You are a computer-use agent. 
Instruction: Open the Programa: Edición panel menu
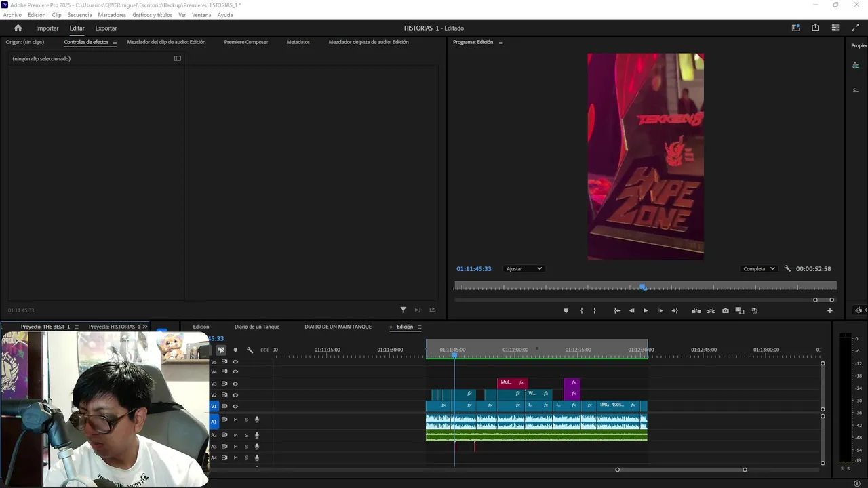pyautogui.click(x=500, y=42)
